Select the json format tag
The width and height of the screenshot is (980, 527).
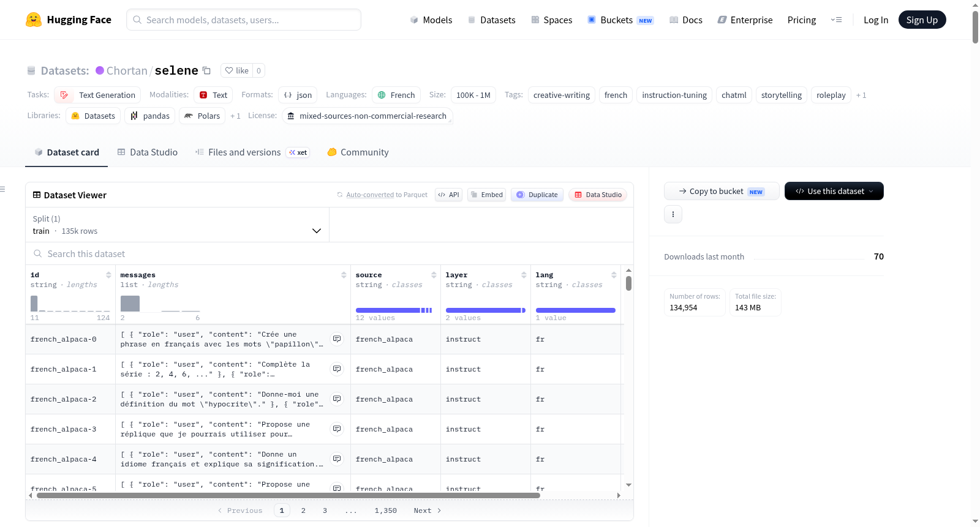298,95
